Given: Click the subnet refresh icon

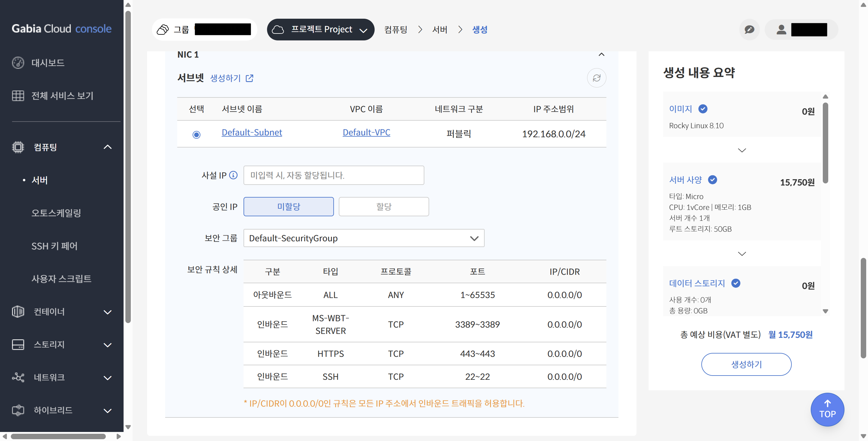Looking at the screenshot, I should click(x=596, y=78).
